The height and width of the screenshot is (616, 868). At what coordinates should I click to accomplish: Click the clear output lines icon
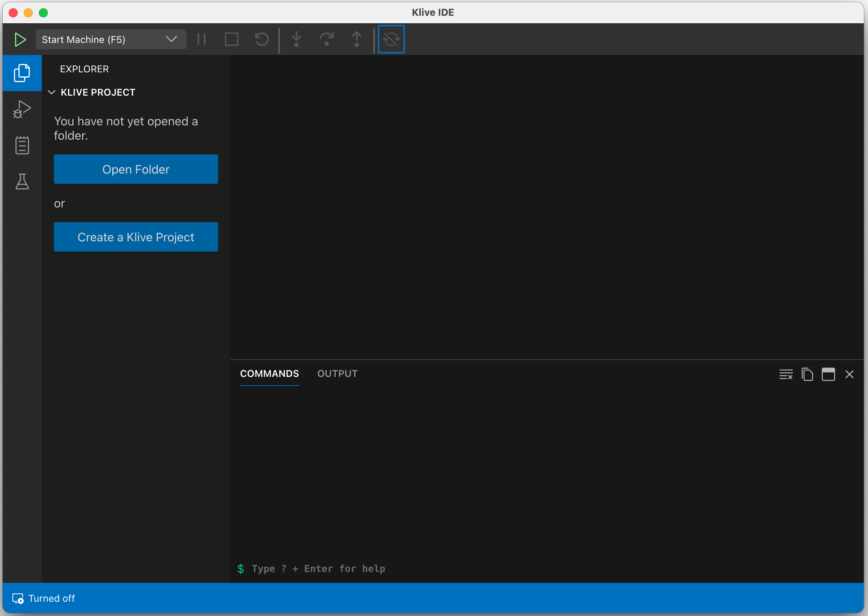(786, 374)
